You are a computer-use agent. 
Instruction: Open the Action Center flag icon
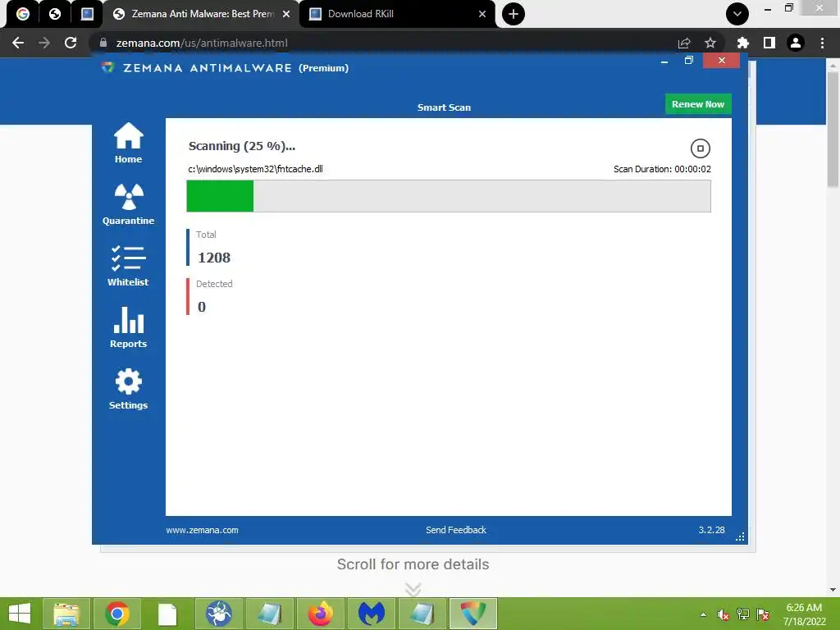point(763,614)
